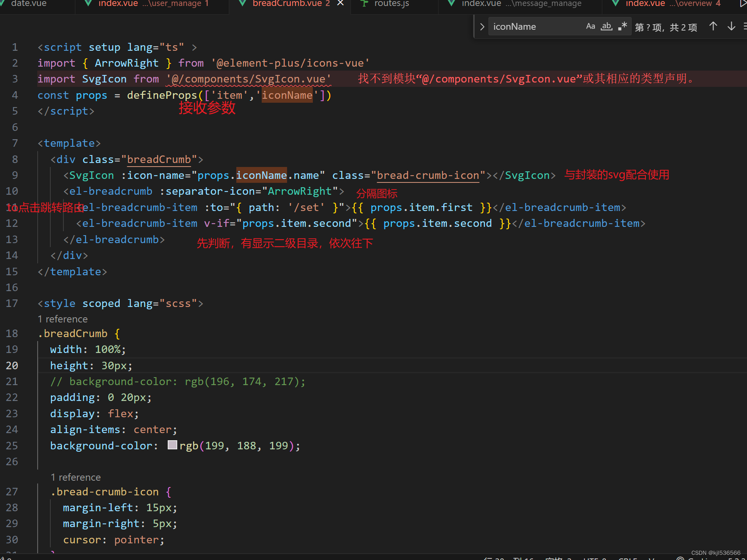Click line number 1 in gutter
This screenshot has height=560, width=747.
click(x=15, y=47)
